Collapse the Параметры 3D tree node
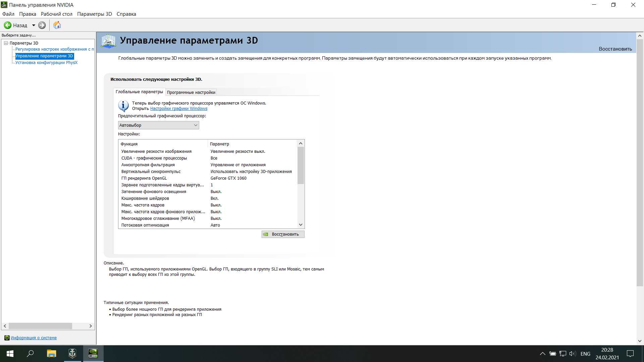This screenshot has height=362, width=644. [x=6, y=43]
